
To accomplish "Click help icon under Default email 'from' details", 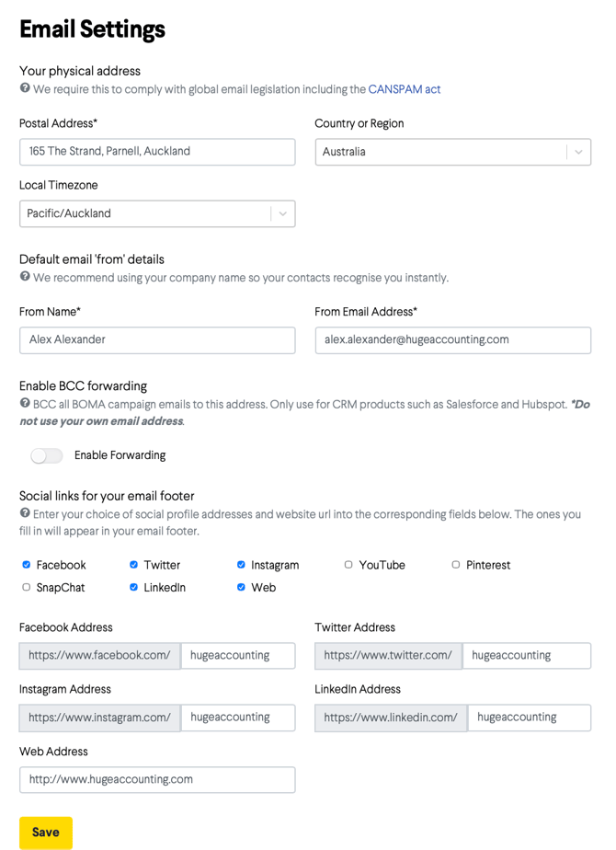I will 25,277.
